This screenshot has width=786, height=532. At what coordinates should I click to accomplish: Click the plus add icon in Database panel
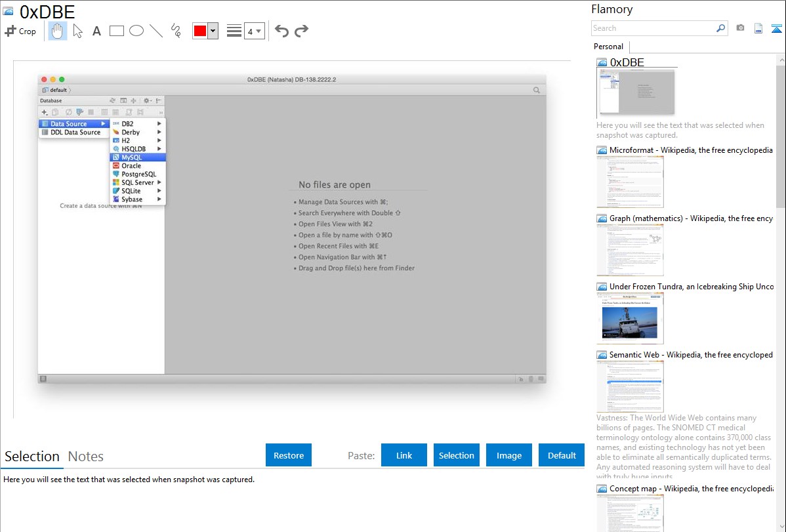point(44,112)
